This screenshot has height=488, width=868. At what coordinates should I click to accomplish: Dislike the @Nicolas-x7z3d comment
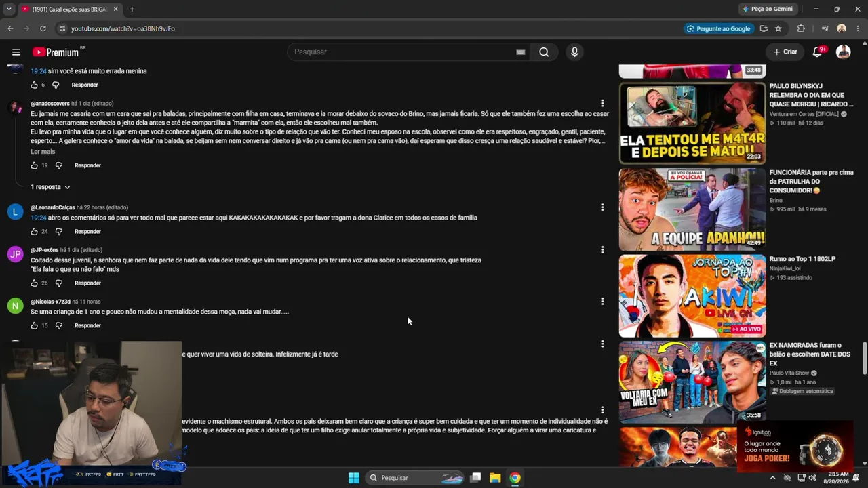pos(58,326)
